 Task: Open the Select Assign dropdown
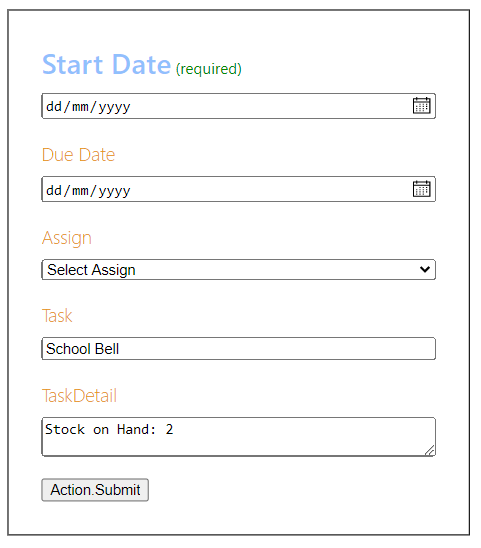click(238, 269)
